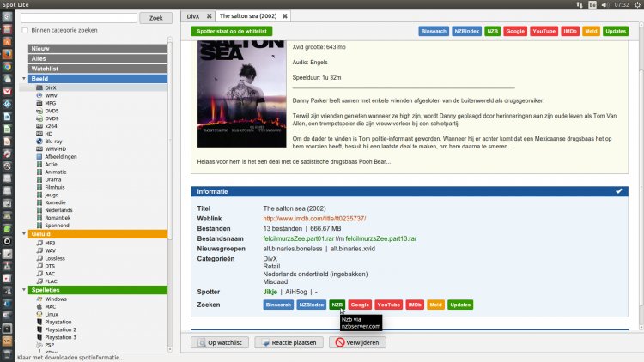This screenshot has width=644, height=362.
Task: Select the WMV category icon row
Action: coord(46,95)
